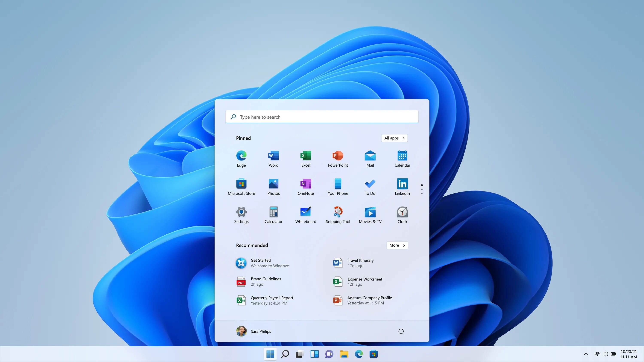Launch Your Phone app
644x362 pixels.
[x=337, y=186]
